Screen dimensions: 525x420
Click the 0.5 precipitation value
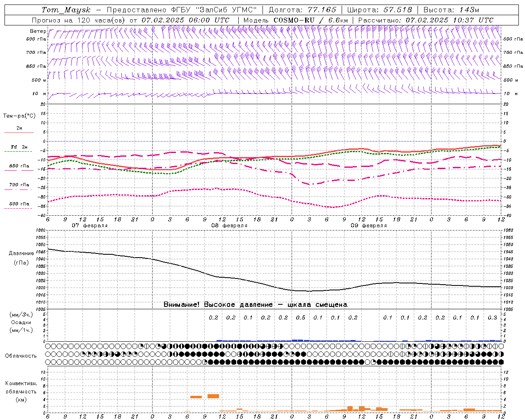[x=301, y=317]
